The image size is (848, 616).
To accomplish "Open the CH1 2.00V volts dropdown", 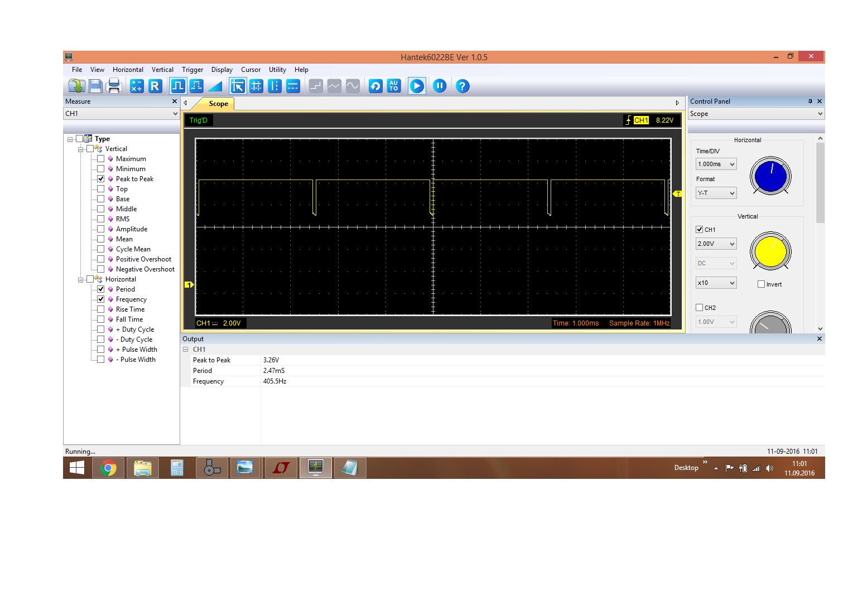I will (x=716, y=244).
